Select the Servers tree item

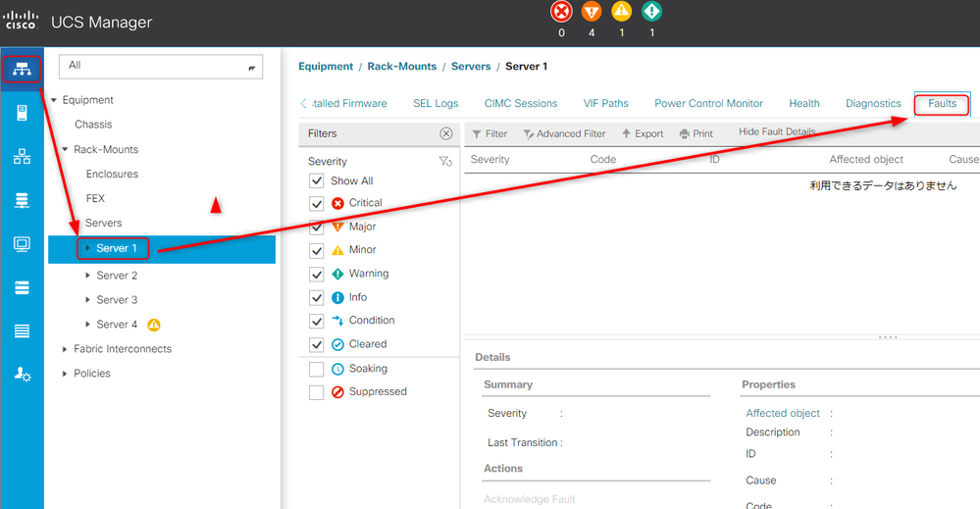104,223
